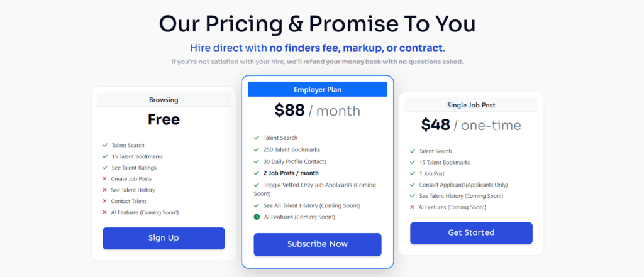Click the red X next to Create Job Posts

[x=105, y=179]
